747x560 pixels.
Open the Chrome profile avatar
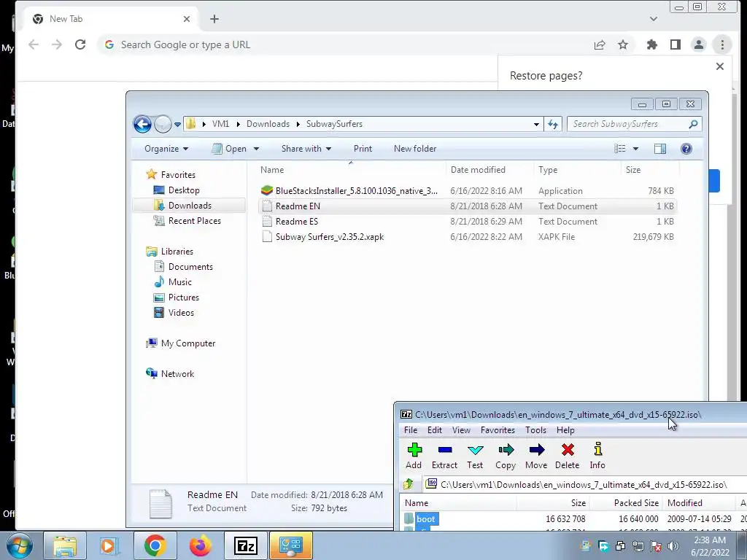pyautogui.click(x=698, y=44)
